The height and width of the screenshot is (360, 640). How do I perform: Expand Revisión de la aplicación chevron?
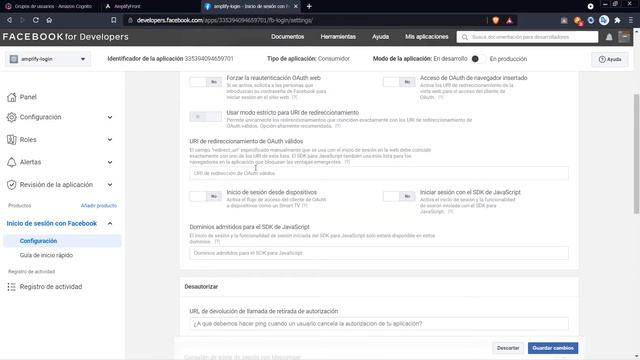[110, 185]
